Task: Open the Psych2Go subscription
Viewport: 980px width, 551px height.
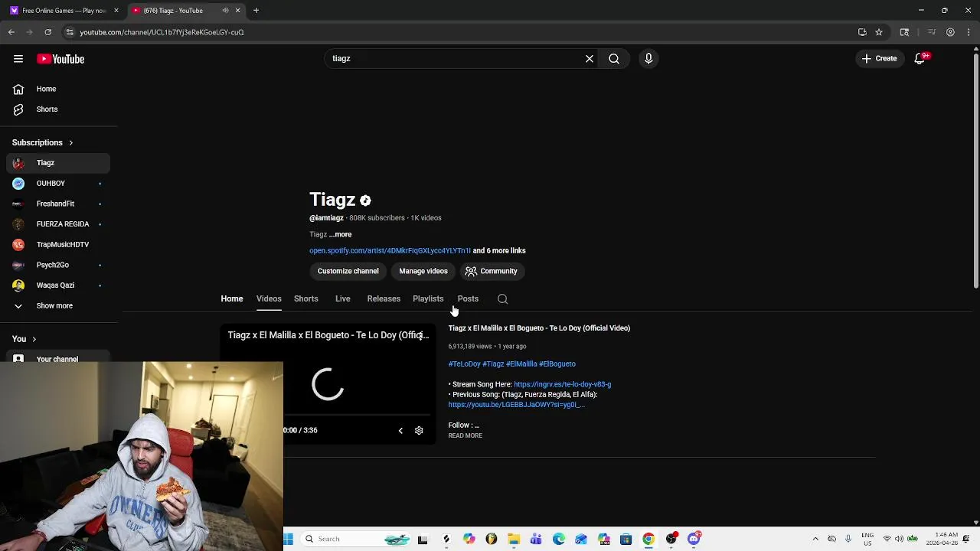Action: 58,265
